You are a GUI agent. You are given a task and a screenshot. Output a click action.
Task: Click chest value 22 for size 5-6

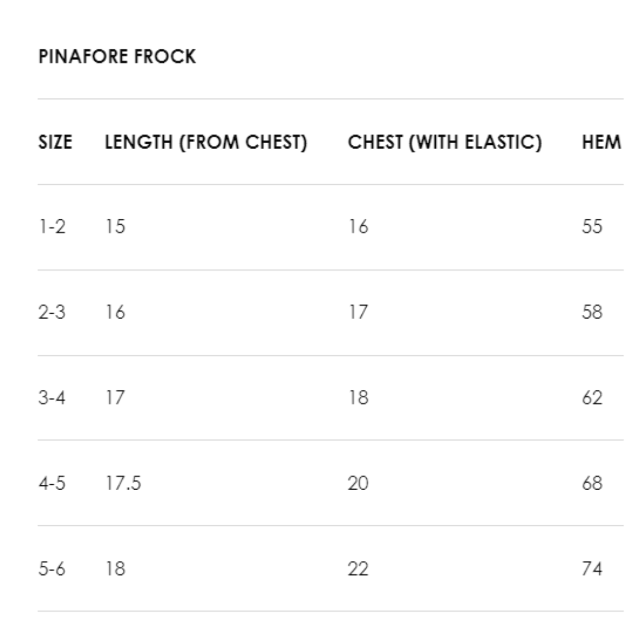358,569
